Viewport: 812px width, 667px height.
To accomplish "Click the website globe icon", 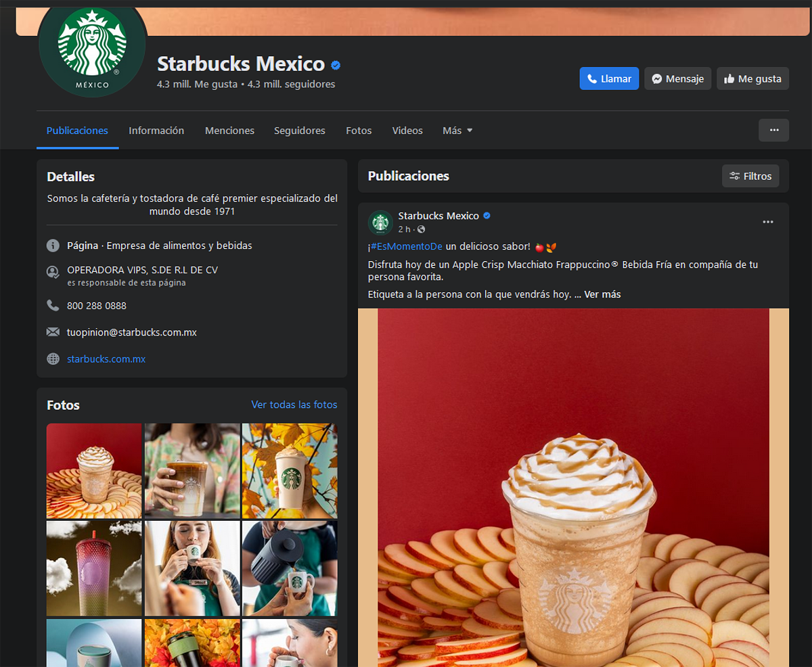I will (53, 359).
